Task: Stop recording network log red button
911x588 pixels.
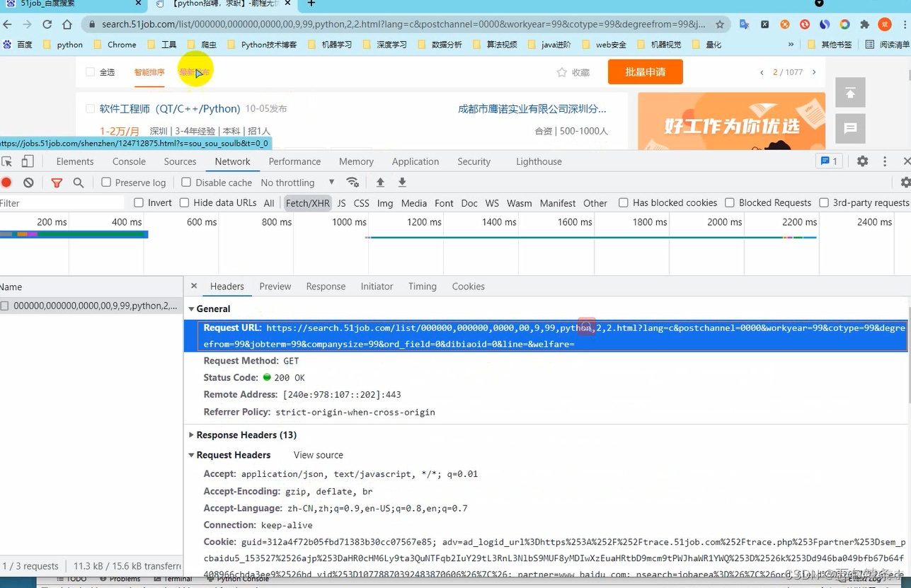Action: pos(6,183)
